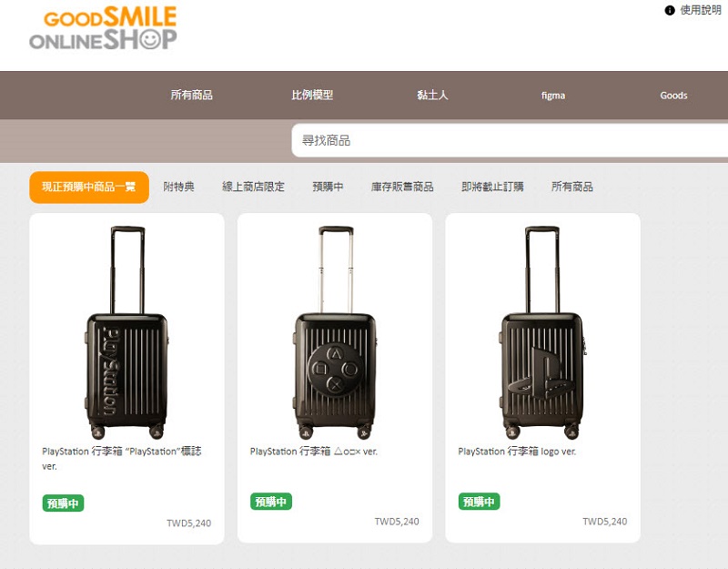Open the logo ver. suitcase image
Viewport: 728px width, 569px height.
[541, 332]
